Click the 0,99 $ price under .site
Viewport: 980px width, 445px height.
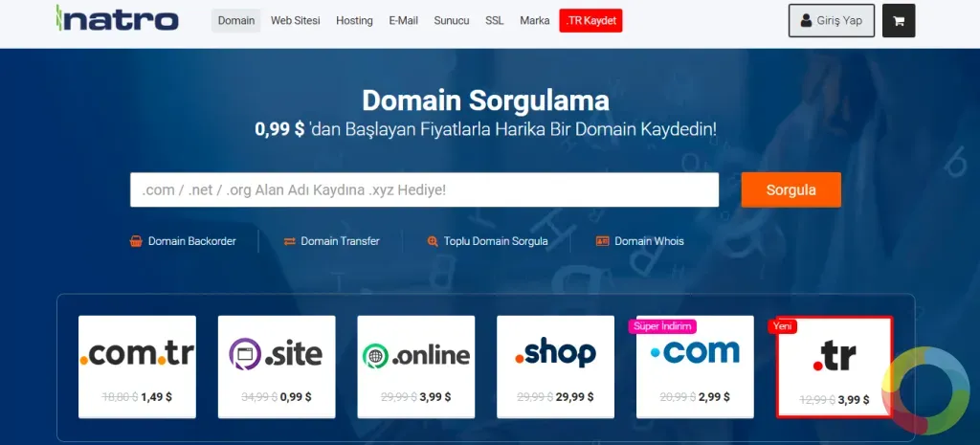pos(296,397)
